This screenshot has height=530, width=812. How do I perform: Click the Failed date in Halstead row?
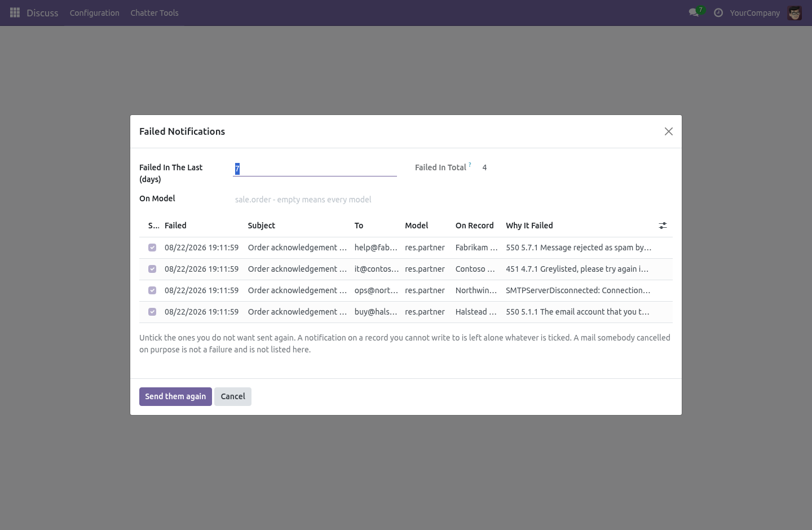pos(201,312)
